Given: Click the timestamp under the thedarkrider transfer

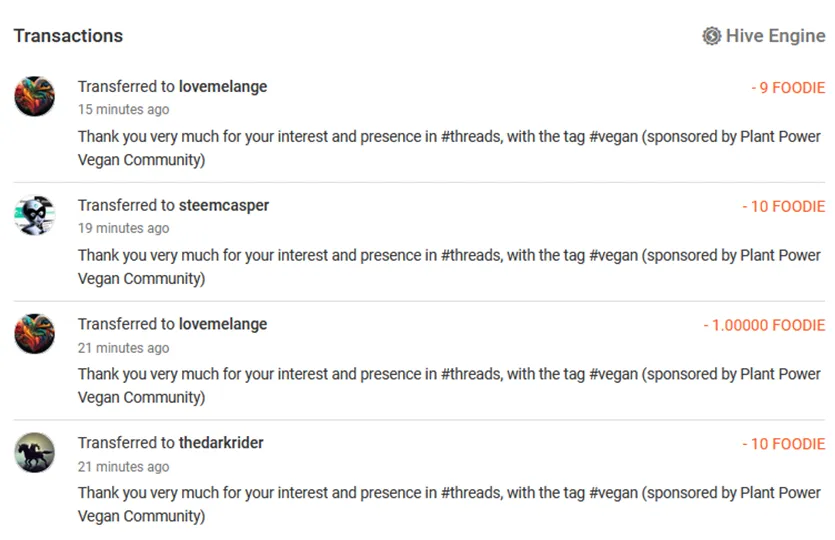Looking at the screenshot, I should [124, 467].
